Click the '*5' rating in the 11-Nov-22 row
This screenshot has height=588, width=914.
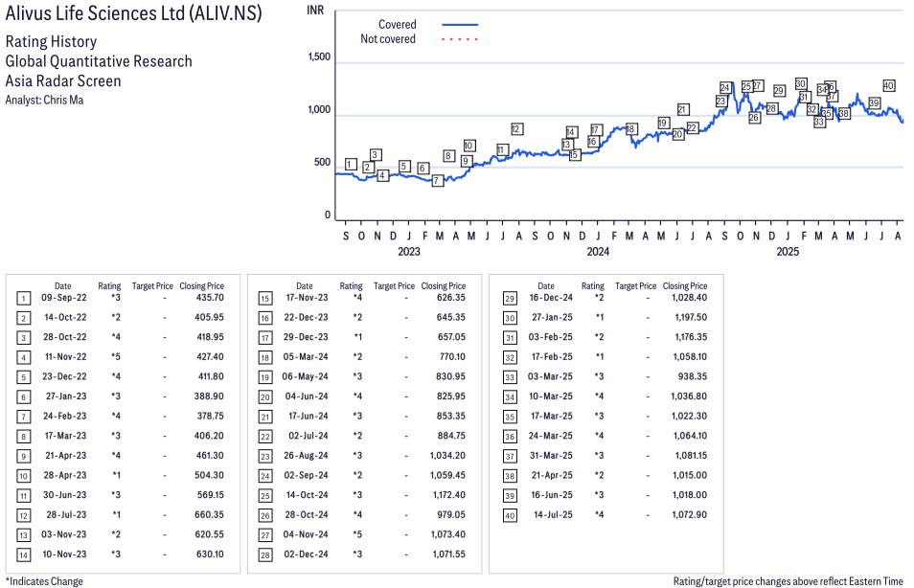(x=116, y=356)
